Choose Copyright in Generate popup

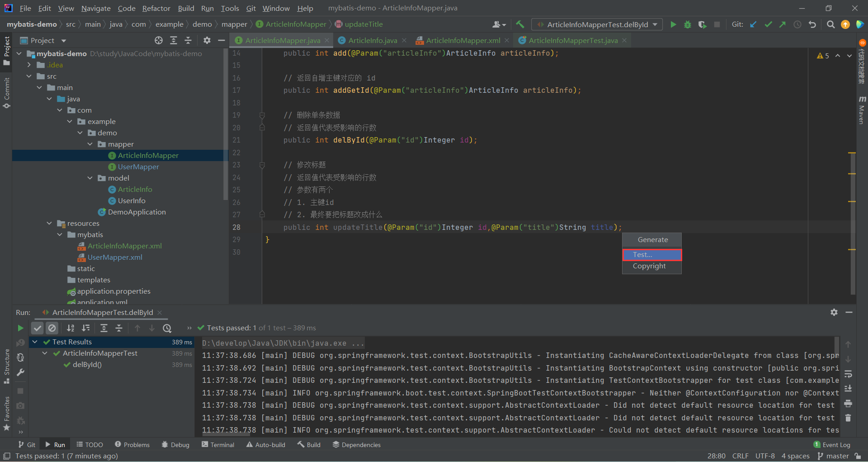coord(652,266)
